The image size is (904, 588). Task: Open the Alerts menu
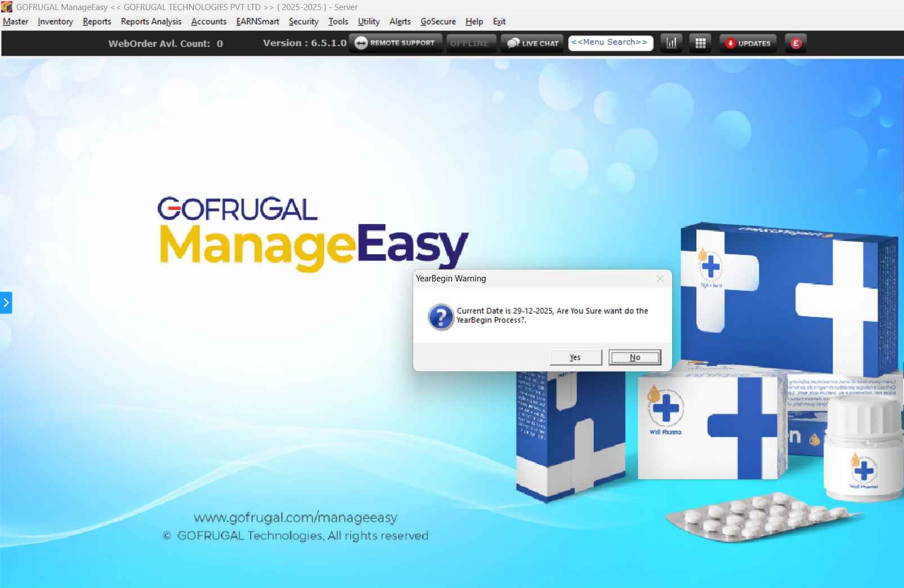point(400,21)
